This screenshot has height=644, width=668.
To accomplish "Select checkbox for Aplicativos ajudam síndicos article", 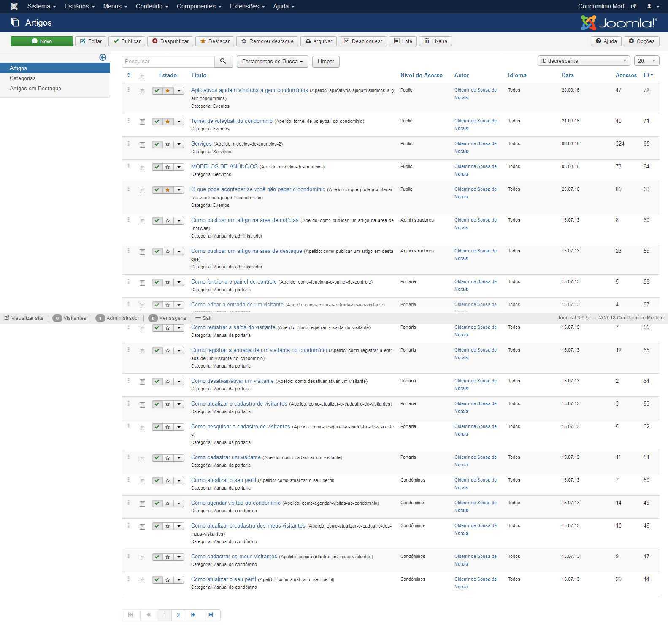I will point(142,91).
